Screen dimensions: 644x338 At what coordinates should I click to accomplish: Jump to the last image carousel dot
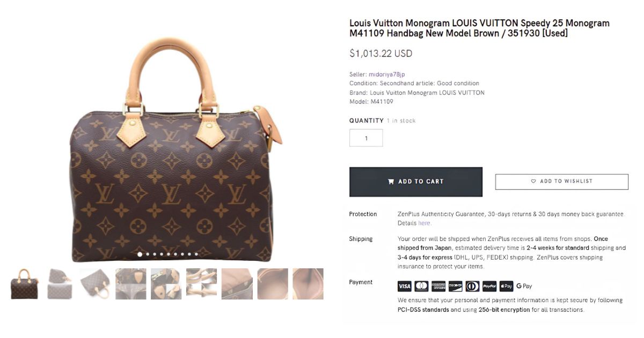pos(196,254)
